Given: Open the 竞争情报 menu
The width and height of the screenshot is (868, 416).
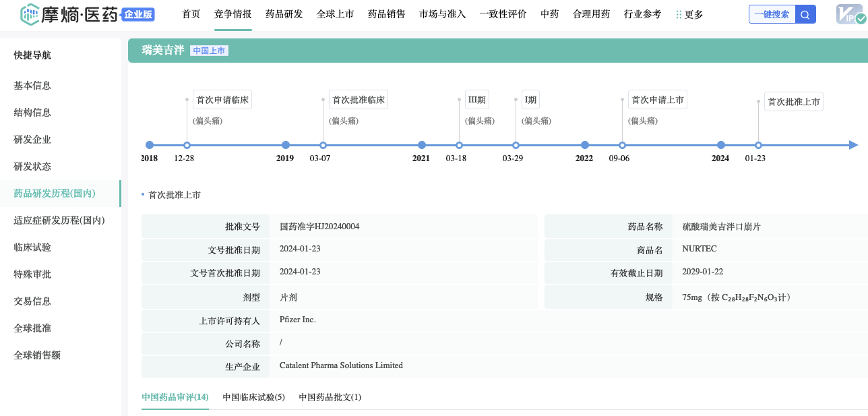Looking at the screenshot, I should [x=233, y=14].
